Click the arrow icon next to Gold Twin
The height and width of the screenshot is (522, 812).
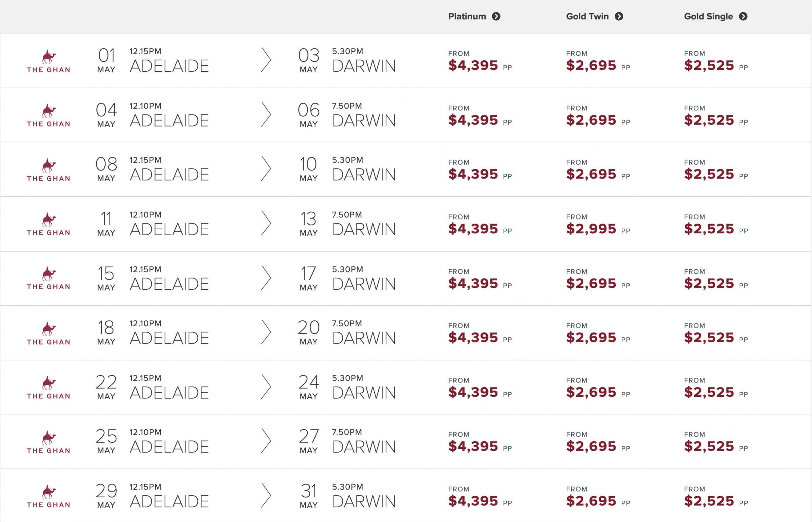pos(619,16)
